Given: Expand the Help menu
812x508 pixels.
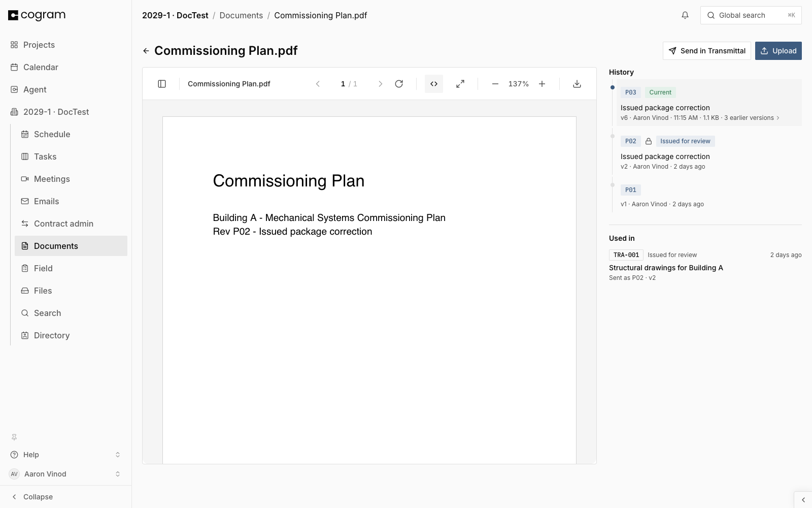Looking at the screenshot, I should pyautogui.click(x=66, y=455).
